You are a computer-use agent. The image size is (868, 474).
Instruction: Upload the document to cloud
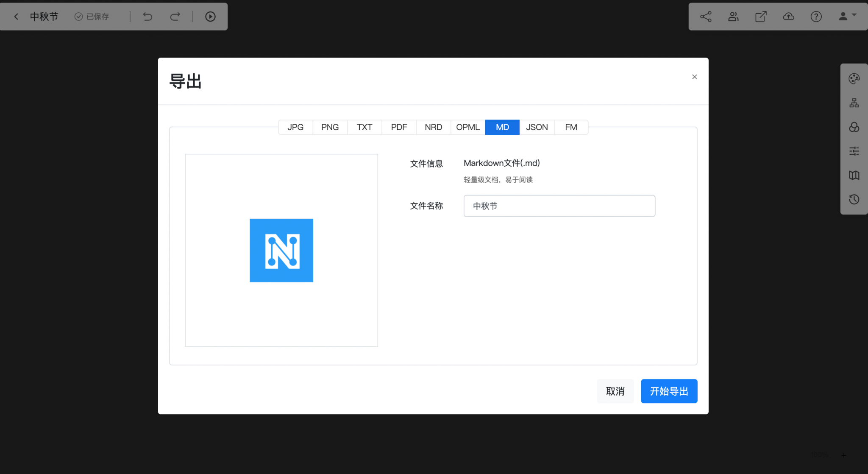(x=788, y=16)
